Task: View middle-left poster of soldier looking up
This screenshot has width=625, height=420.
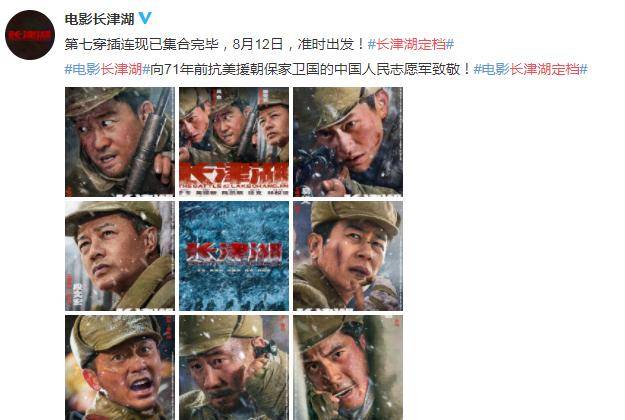Action: coord(120,256)
